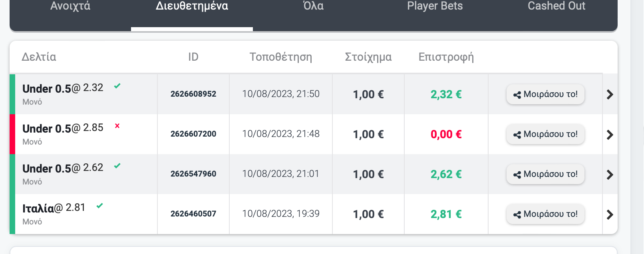Share the 2,32 € winning bet via Μοιράσου το!

545,94
